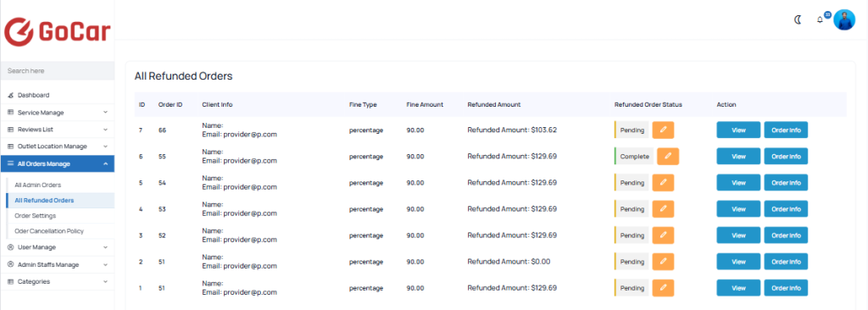Viewport: 868px width, 310px height.
Task: Expand Categories chevron
Action: [105, 282]
